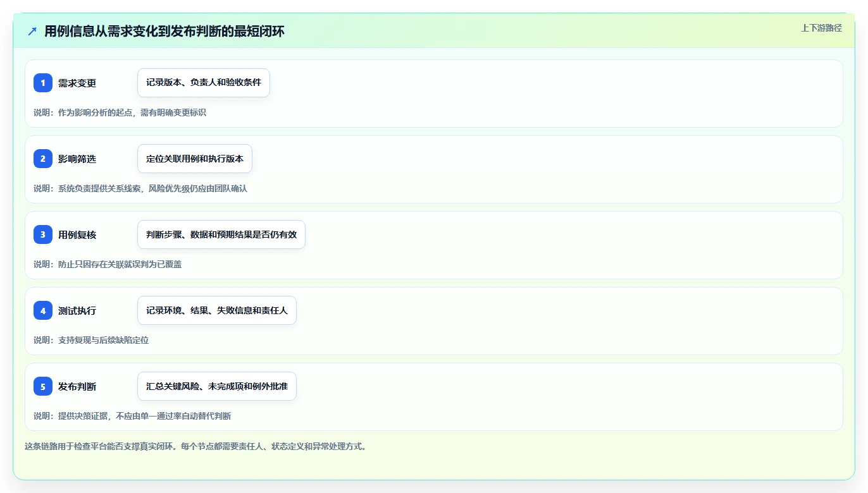Click the 记录环境、结果、失败信息和责任人 chip
Image resolution: width=868 pixels, height=493 pixels.
tap(217, 310)
